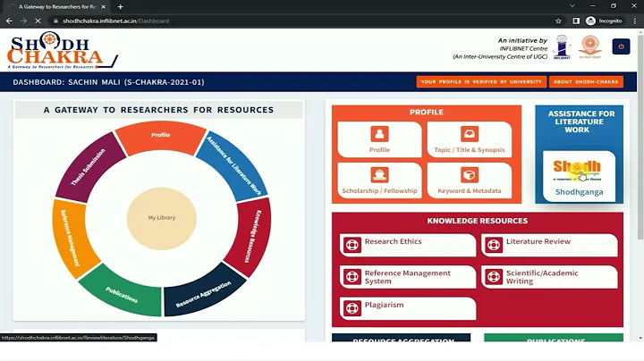Stop loading the page

pos(38,21)
